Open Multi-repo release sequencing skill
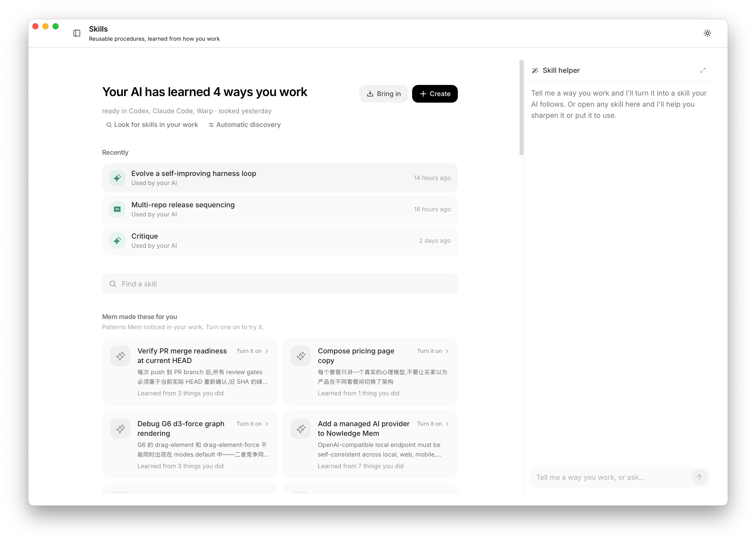 click(280, 209)
